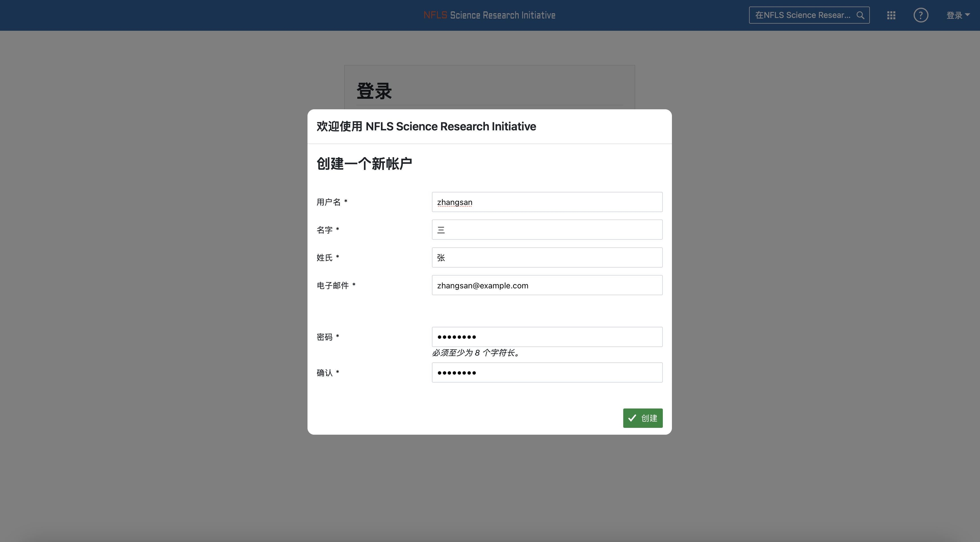The image size is (980, 542).
Task: Click the 姓氏 input field
Action: coord(547,258)
